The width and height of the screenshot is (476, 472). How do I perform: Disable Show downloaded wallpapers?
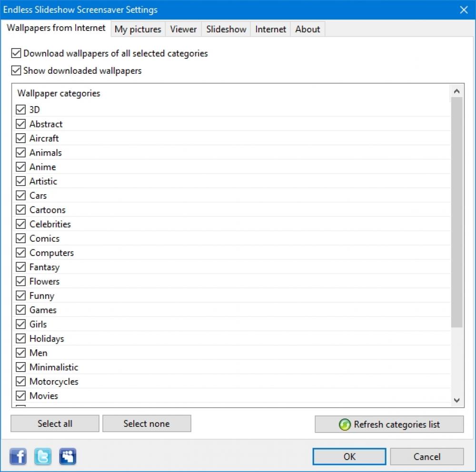pyautogui.click(x=16, y=70)
